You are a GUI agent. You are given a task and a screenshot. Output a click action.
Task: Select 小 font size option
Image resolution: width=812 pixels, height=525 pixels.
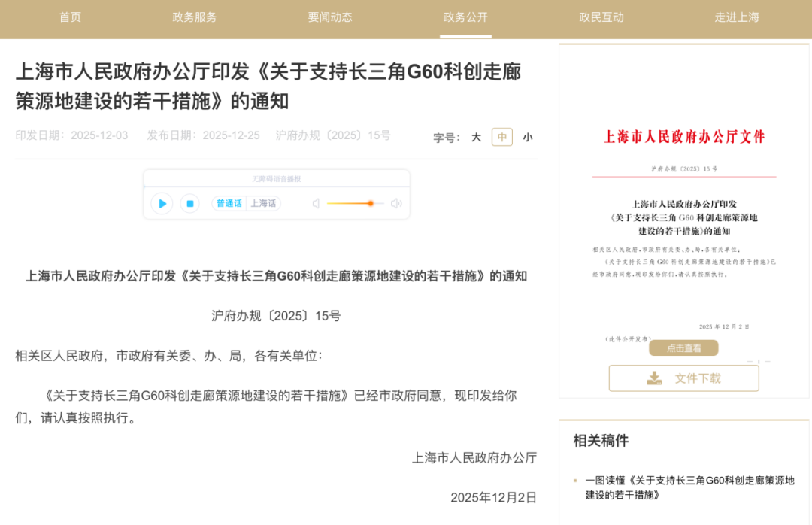click(528, 137)
